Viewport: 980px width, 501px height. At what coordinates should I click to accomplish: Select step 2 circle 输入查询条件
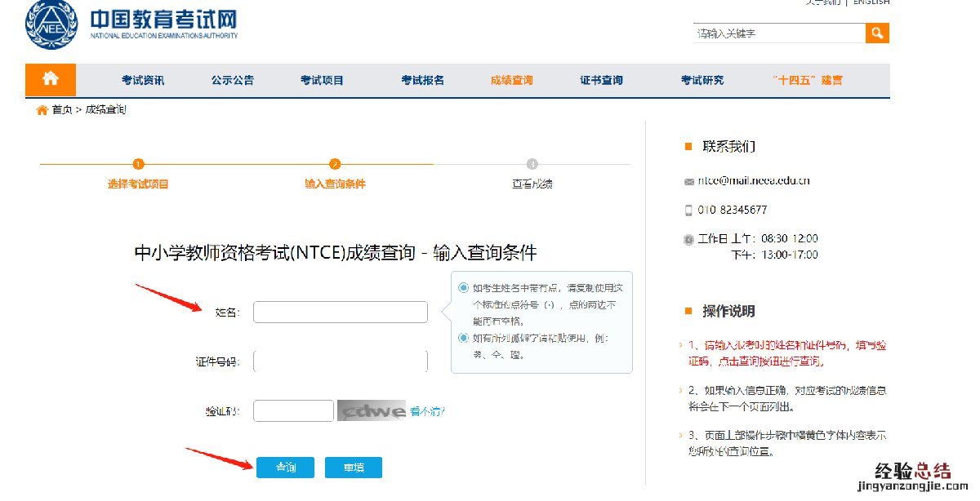coord(335,164)
